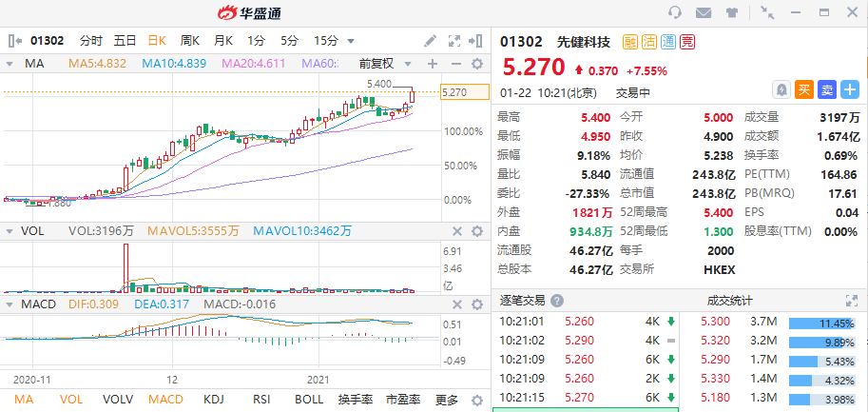The width and height of the screenshot is (868, 412).
Task: Toggle the 换手率 turnover indicator
Action: 355,400
